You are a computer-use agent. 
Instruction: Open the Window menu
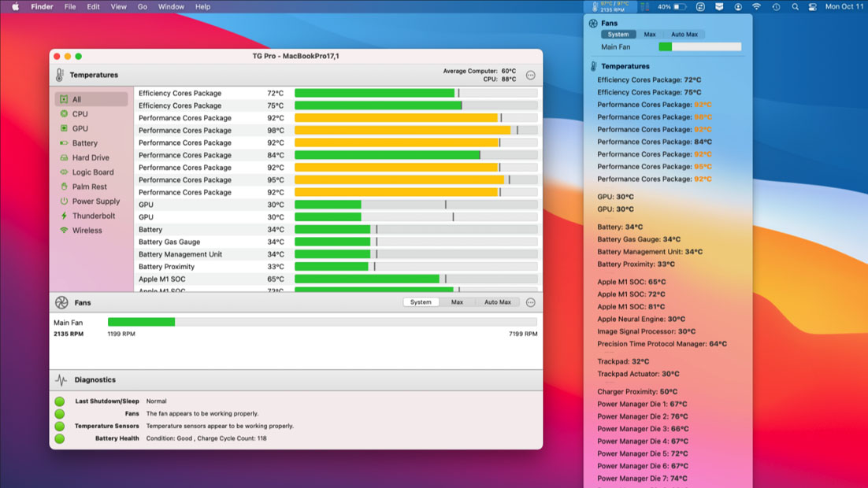point(171,6)
